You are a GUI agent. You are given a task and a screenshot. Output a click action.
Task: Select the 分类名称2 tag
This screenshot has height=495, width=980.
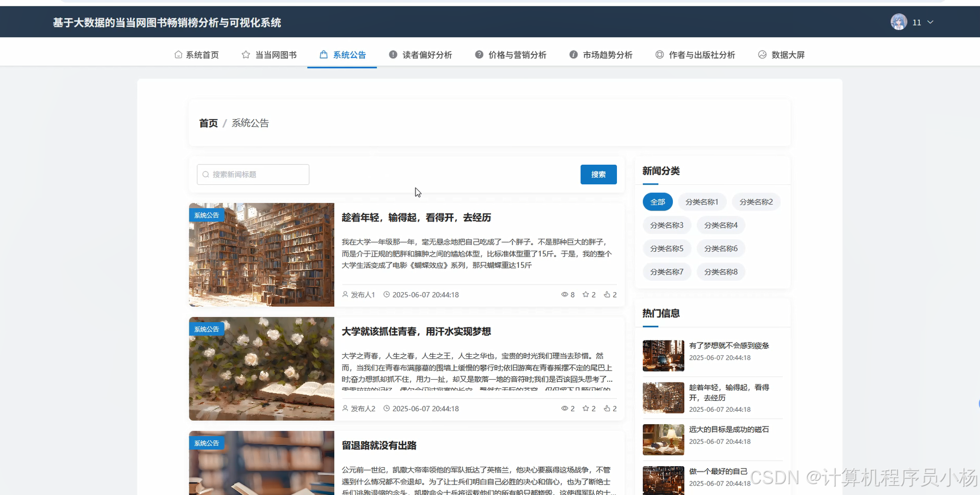756,202
